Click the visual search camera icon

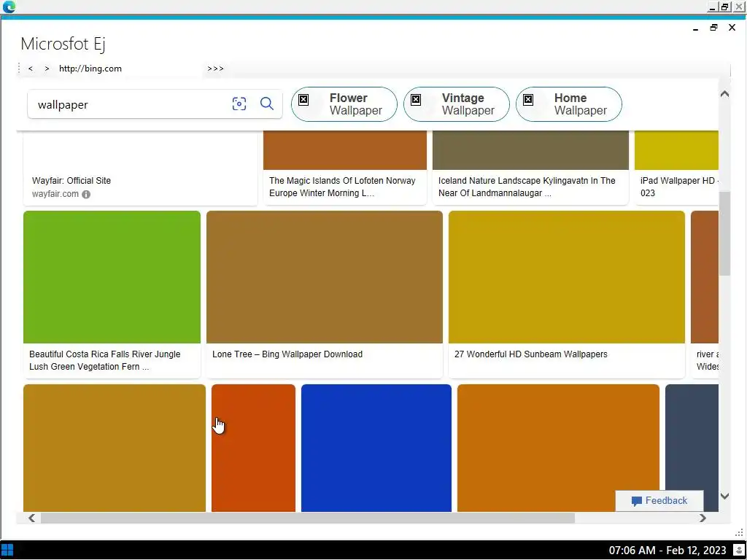239,104
